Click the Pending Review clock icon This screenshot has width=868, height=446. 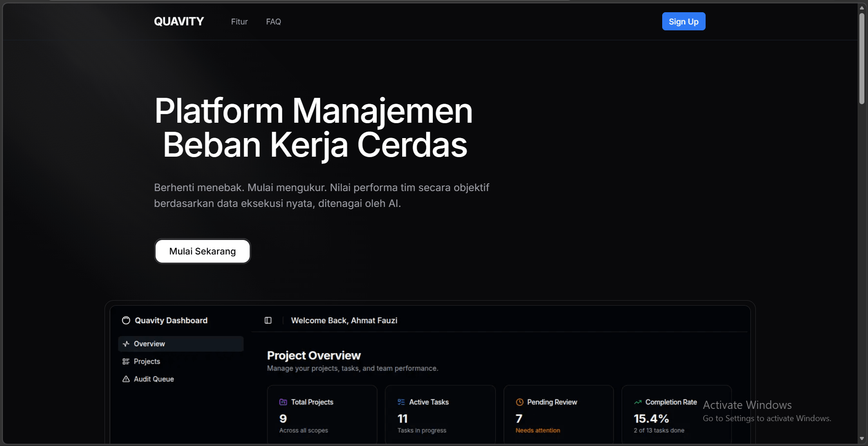click(520, 402)
